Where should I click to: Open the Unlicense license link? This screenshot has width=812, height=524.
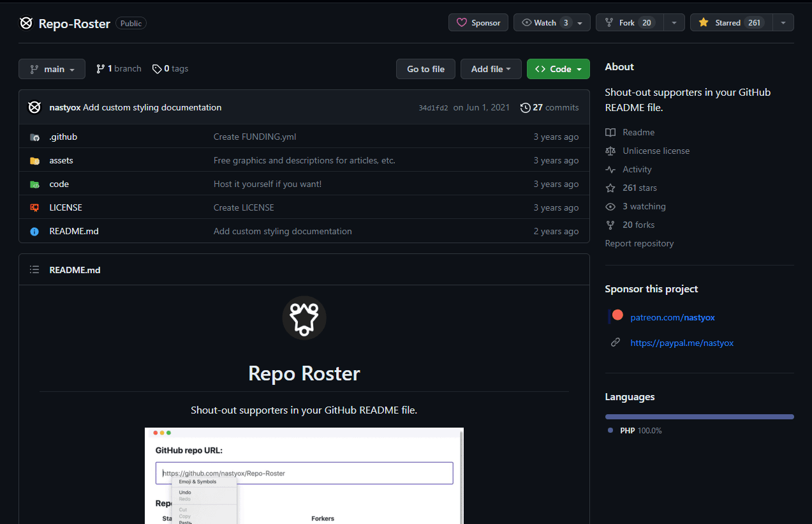(x=656, y=151)
